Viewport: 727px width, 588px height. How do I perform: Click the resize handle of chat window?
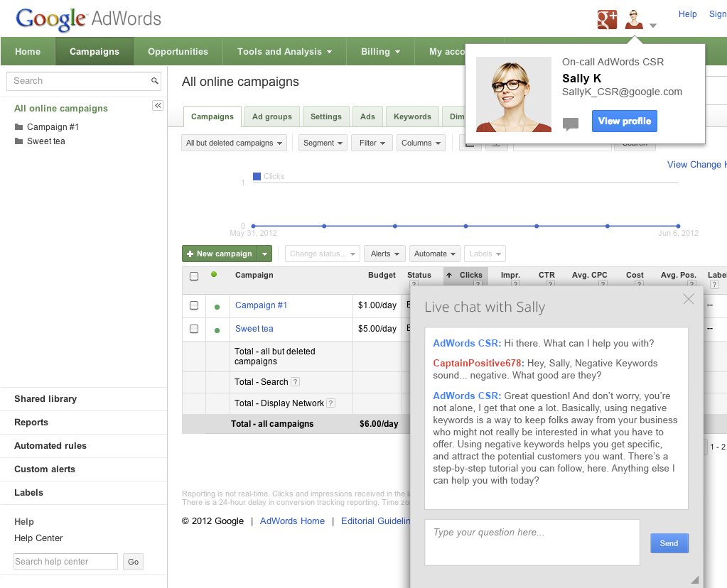point(694,579)
